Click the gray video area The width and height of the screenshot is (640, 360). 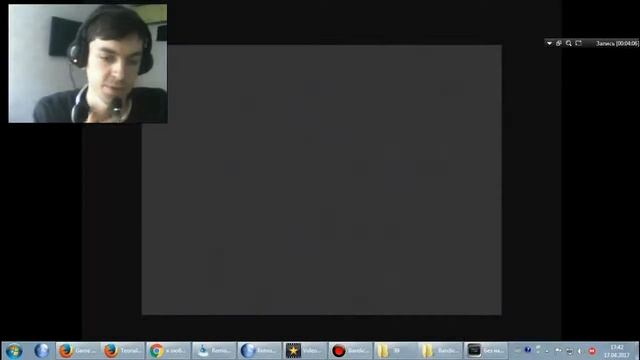coord(322,180)
